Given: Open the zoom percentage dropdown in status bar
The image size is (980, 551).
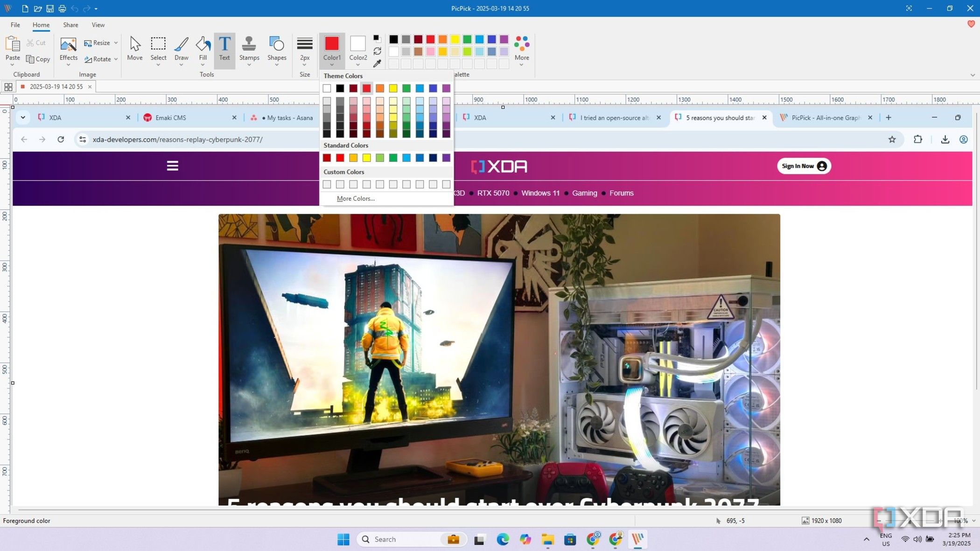Looking at the screenshot, I should (973, 521).
